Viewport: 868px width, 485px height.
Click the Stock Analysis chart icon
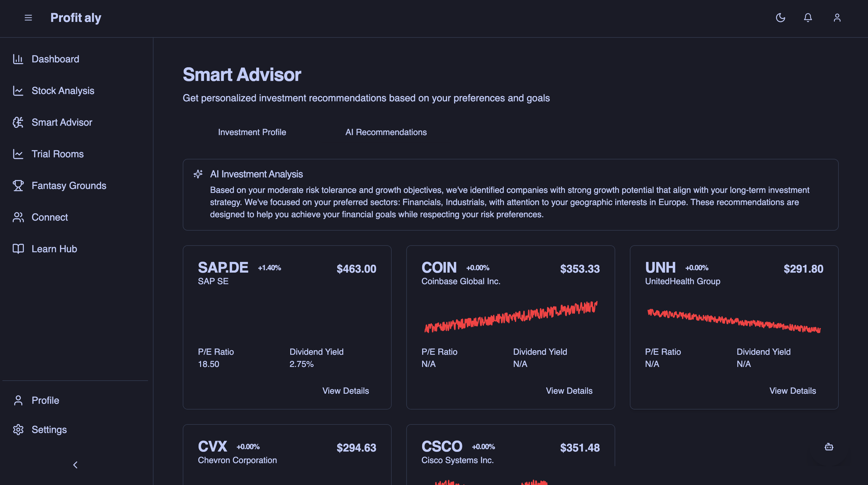18,91
